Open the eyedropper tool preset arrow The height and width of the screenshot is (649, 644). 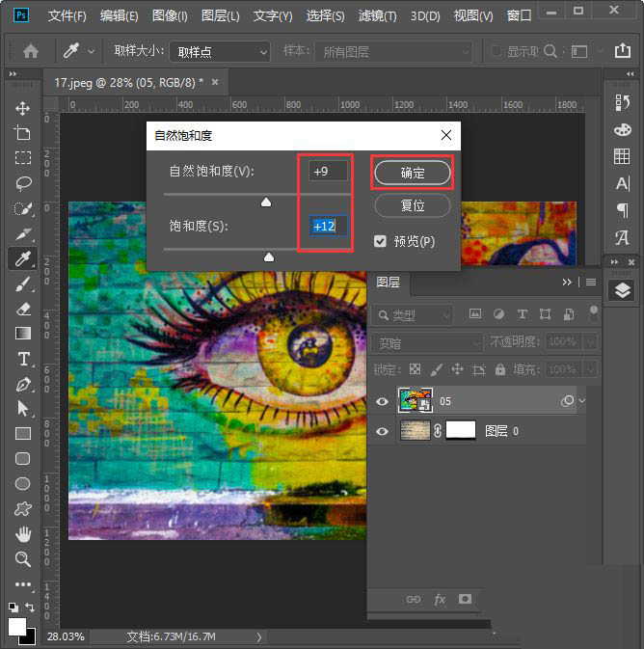pyautogui.click(x=91, y=51)
